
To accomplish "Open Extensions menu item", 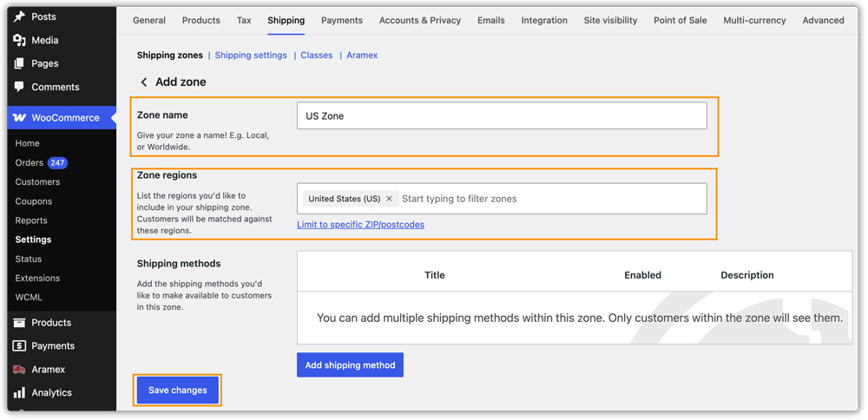I will 37,278.
